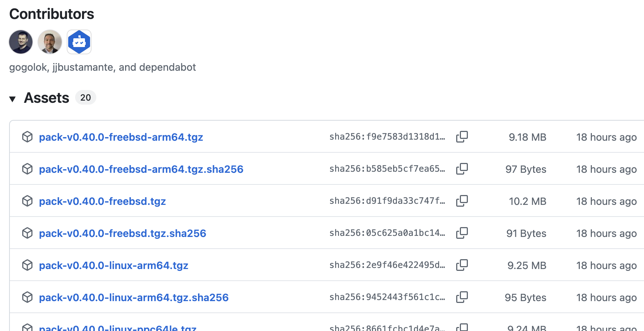The width and height of the screenshot is (644, 331).
Task: Click package icon beside pack-v0.40.0-linux-arm64.tgz
Action: click(x=27, y=265)
